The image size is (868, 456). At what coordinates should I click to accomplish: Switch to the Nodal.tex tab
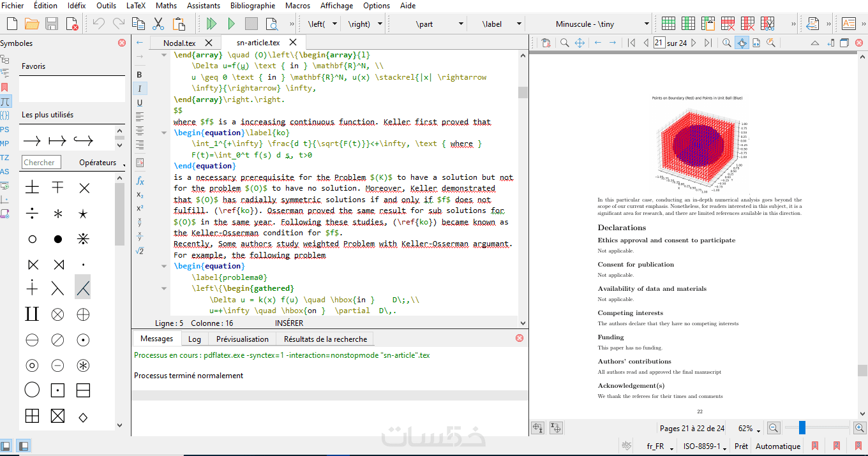[x=179, y=43]
